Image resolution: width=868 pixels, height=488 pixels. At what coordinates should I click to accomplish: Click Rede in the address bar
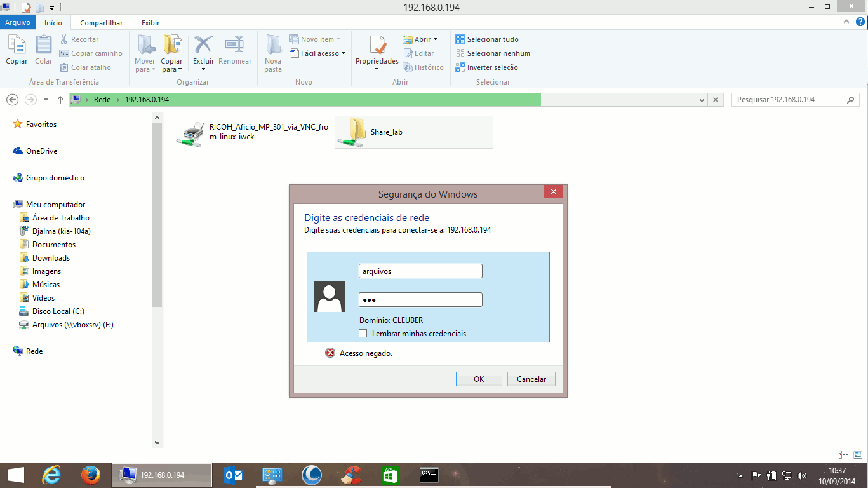[102, 100]
